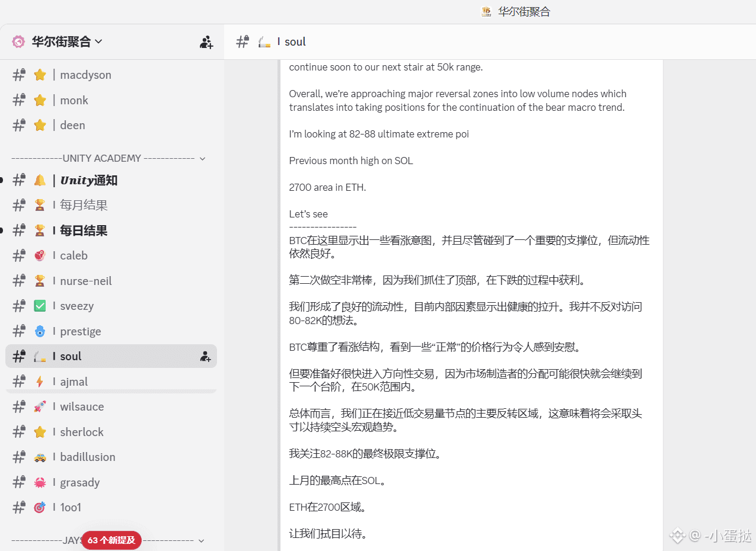The width and height of the screenshot is (756, 551).
Task: Open the prestige channel
Action: pos(111,331)
